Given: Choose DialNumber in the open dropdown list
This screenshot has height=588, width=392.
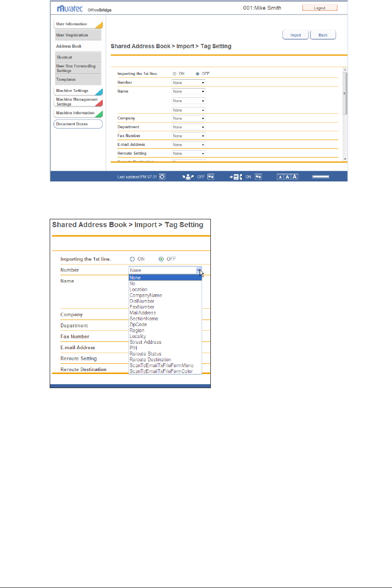Looking at the screenshot, I should pos(165,301).
